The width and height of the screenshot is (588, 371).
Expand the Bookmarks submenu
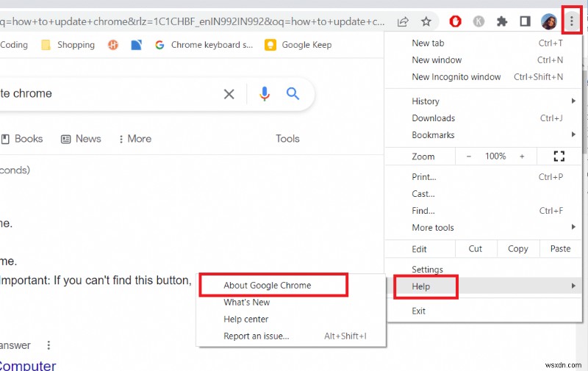(484, 135)
